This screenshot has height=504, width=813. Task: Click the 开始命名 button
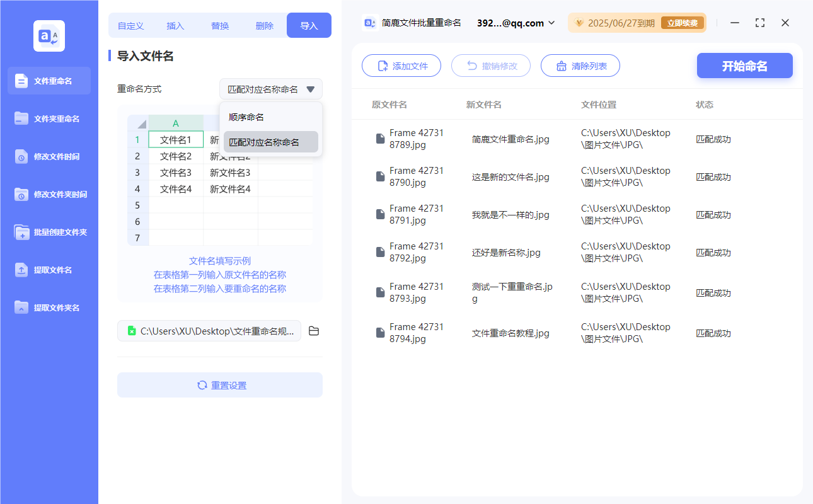[x=744, y=66]
